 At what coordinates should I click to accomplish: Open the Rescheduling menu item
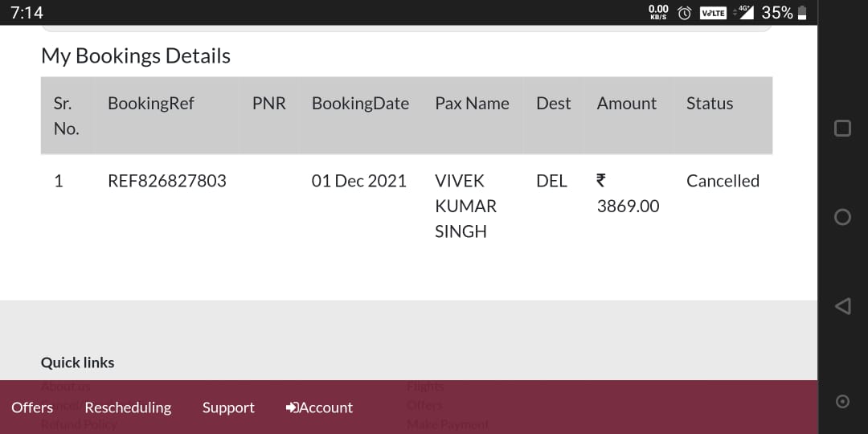point(128,407)
